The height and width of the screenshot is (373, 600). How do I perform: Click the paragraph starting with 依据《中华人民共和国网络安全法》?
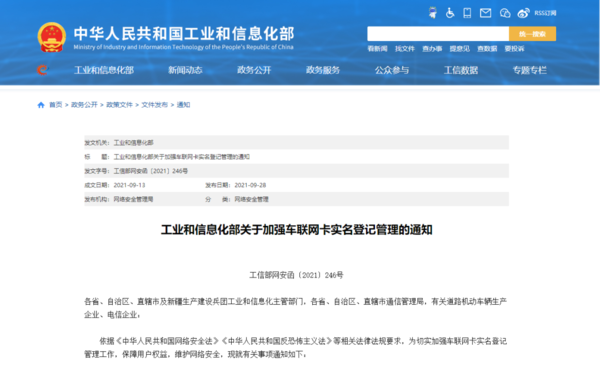point(295,347)
